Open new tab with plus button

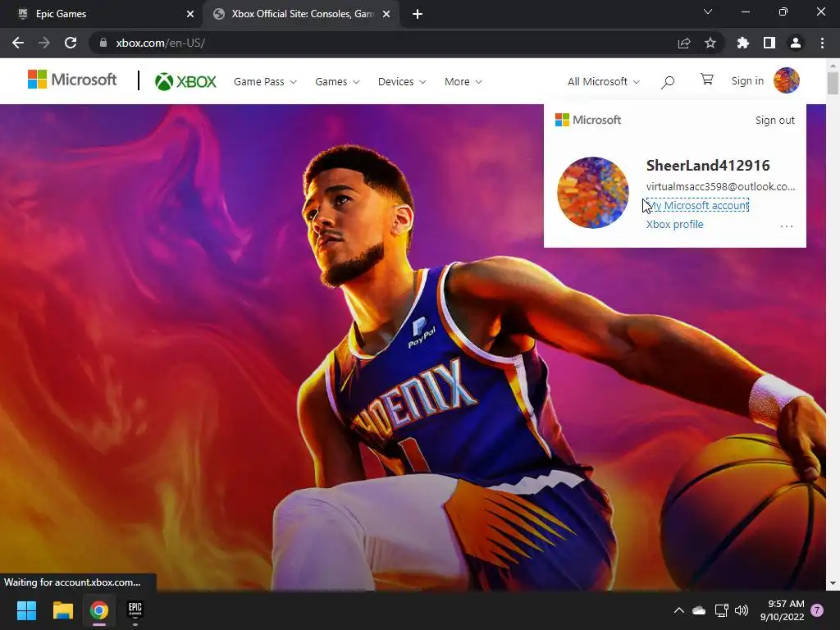coord(418,14)
